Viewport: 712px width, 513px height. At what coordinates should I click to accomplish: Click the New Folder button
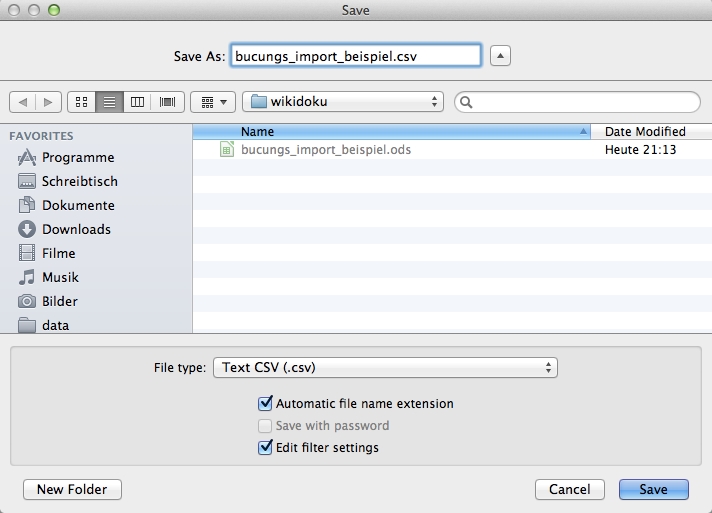[x=72, y=489]
